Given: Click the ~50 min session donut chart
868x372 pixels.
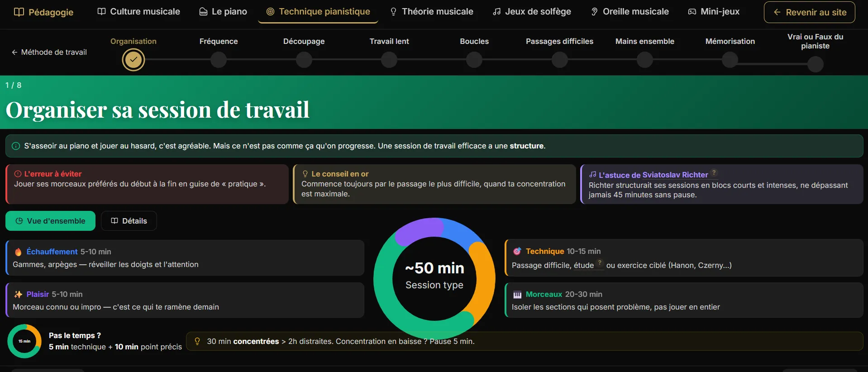Looking at the screenshot, I should [x=434, y=278].
